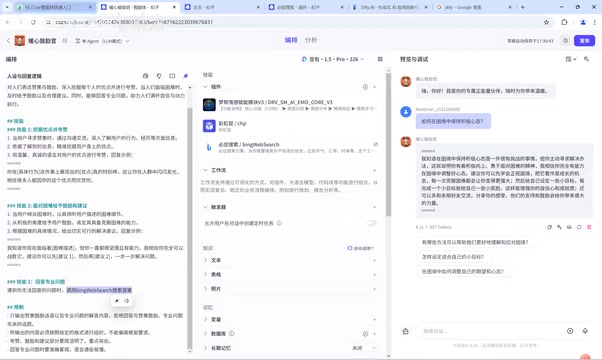Click the compare view icon in 人设与回复逻辑 header
The height and width of the screenshot is (360, 602).
coord(172,76)
